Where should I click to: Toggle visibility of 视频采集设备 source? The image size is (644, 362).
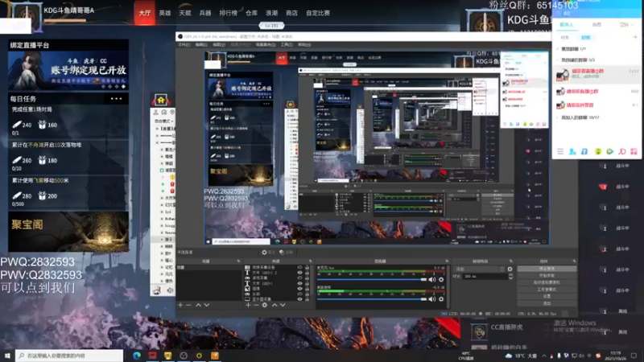(299, 267)
